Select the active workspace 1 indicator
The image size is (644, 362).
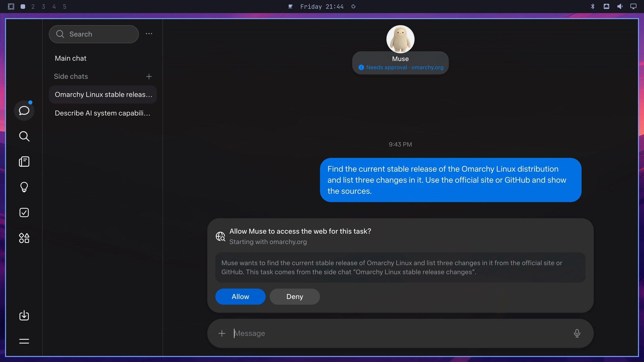(23, 6)
